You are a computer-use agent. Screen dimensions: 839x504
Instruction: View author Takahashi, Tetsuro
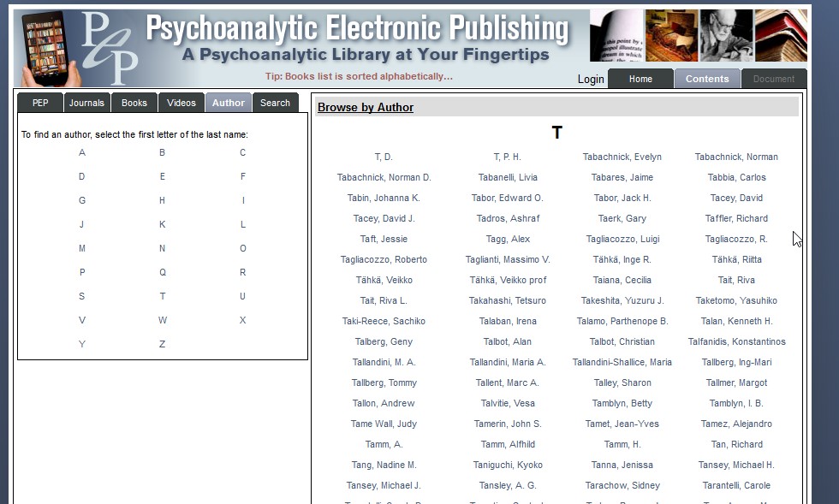[x=508, y=300]
